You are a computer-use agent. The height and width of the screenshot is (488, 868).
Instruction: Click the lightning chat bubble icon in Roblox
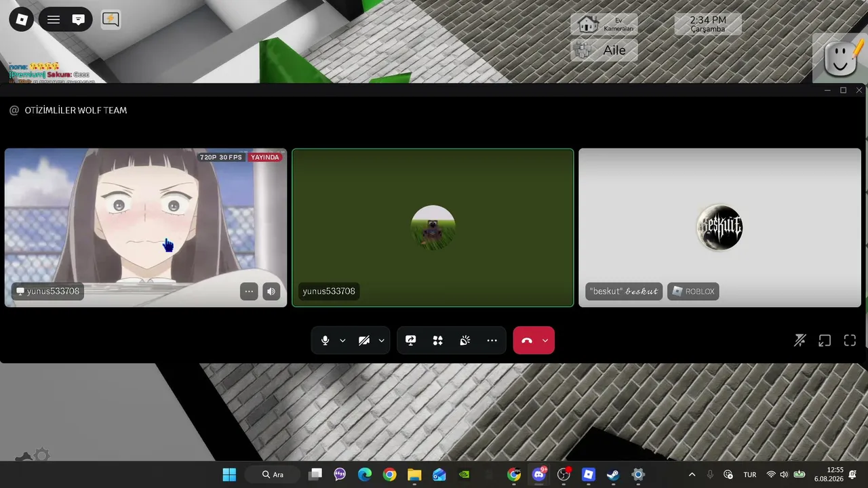tap(111, 20)
